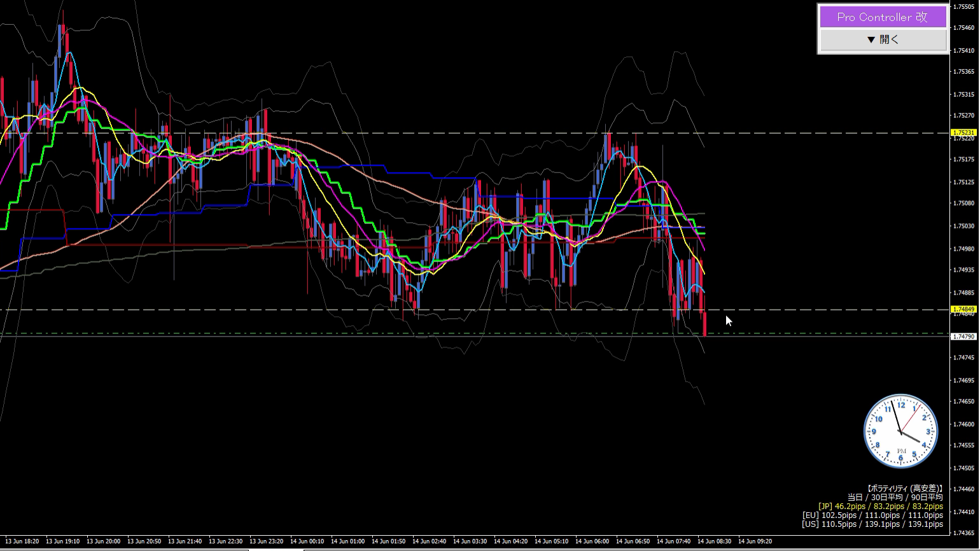Screen dimensions: 980x551
Task: Click the [EU] 102.5pips volatility line
Action: click(873, 515)
